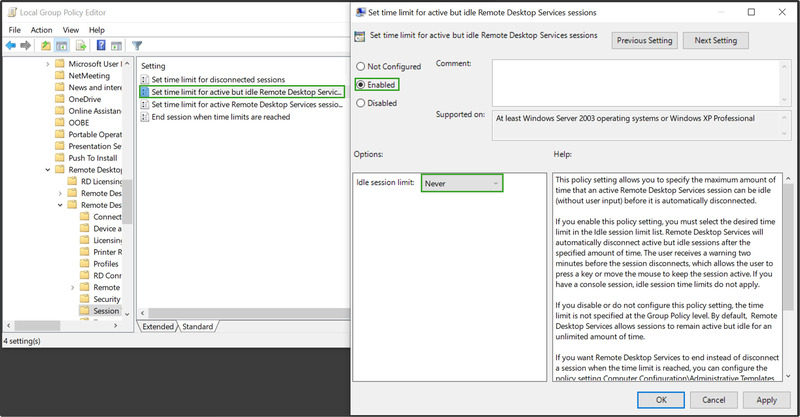
Task: Click the folder icon beside RD Licensing
Action: 72,181
